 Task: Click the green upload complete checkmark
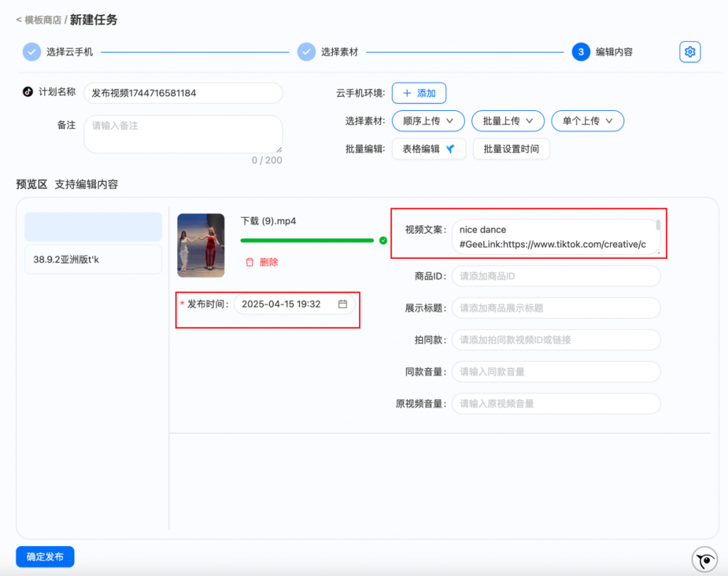coord(383,241)
